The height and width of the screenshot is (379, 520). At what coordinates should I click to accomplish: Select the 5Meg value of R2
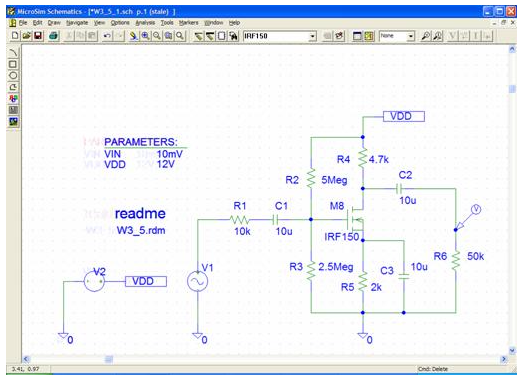click(x=334, y=180)
